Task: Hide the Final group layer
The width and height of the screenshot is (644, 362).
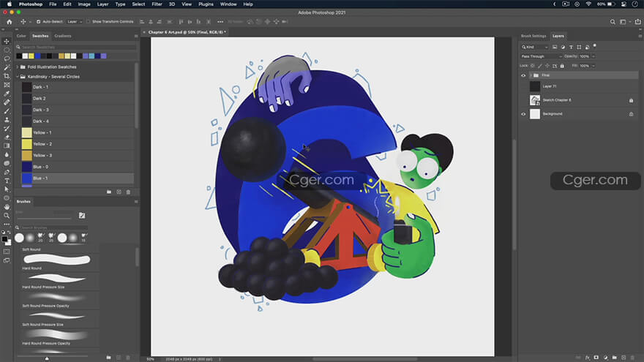Action: pyautogui.click(x=523, y=75)
